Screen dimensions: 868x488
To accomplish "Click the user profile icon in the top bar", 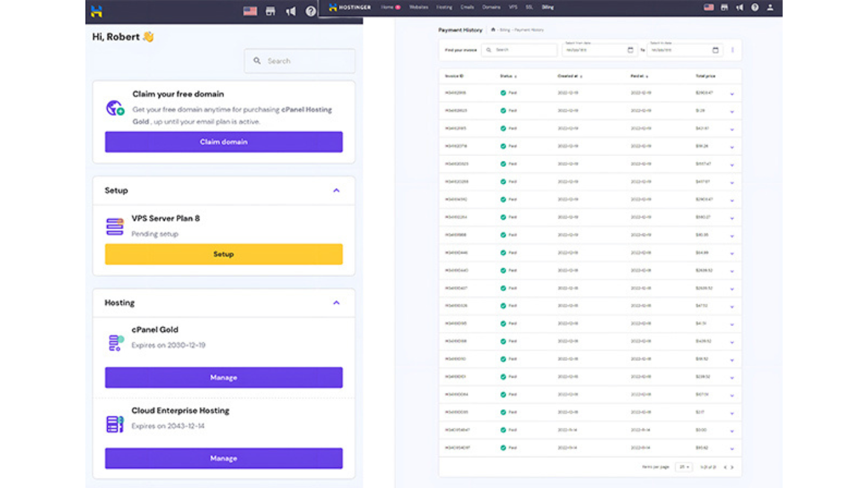I will click(x=770, y=7).
